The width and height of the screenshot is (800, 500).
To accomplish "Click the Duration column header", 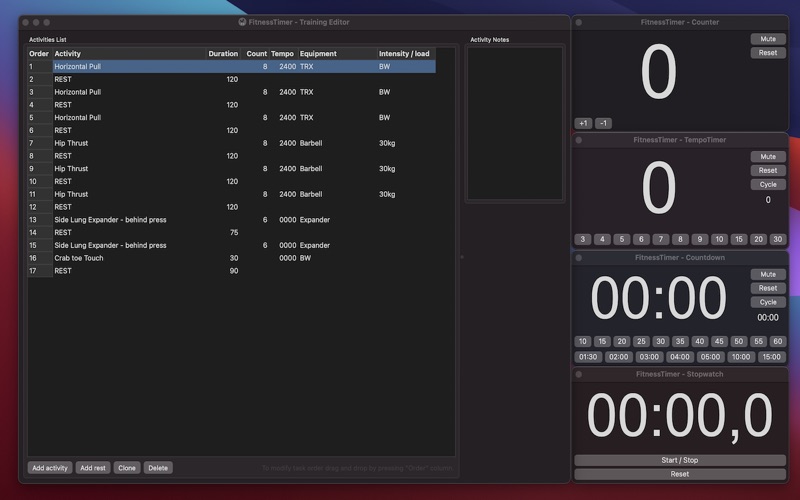I will (223, 54).
